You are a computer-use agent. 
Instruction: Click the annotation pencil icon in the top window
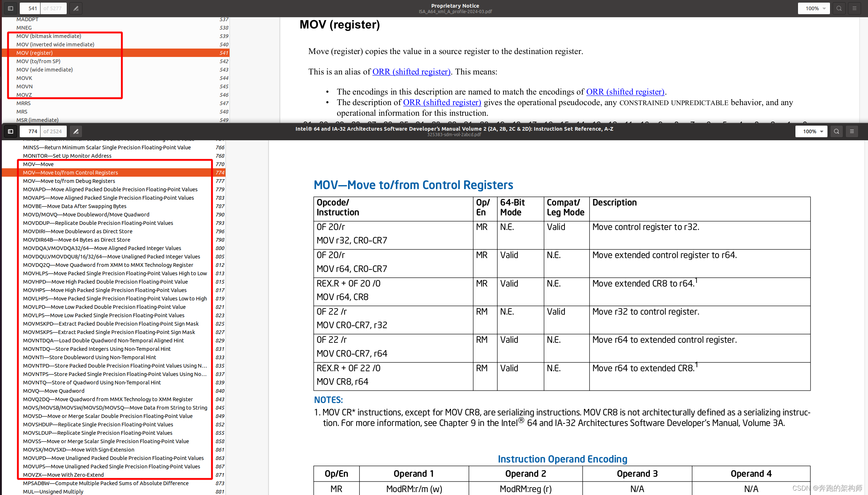[76, 8]
